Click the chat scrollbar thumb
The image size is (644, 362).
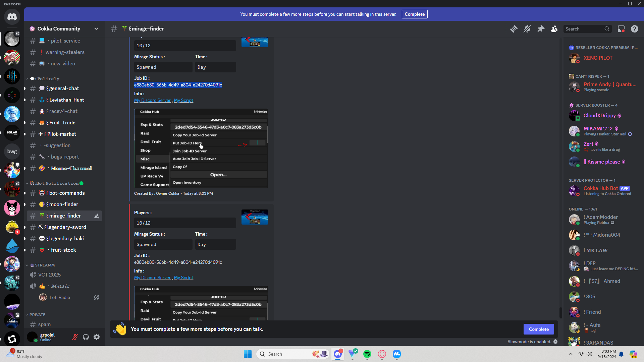click(560, 312)
